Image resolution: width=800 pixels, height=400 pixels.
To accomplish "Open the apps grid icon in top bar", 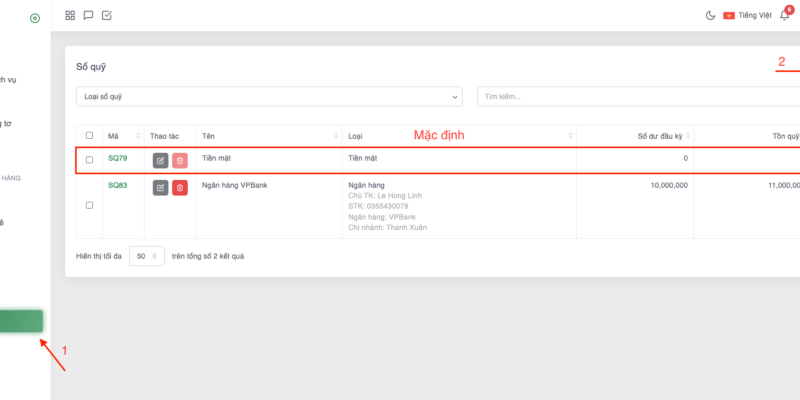I will coord(70,15).
